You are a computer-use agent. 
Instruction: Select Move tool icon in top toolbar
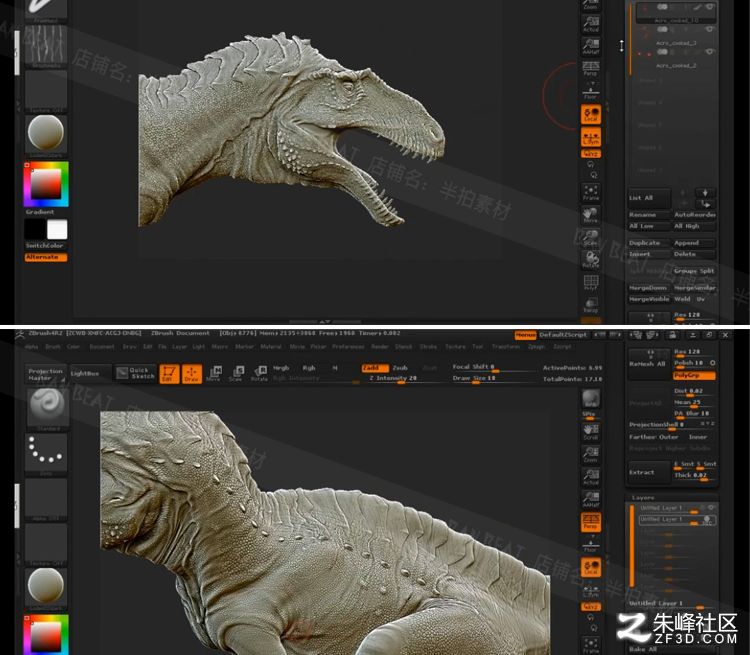click(214, 374)
